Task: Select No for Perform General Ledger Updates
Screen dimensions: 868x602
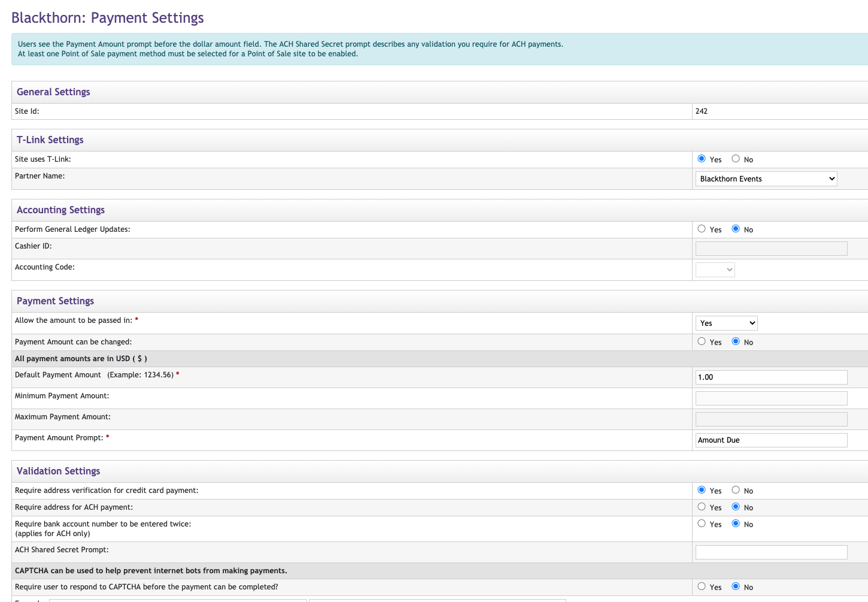Action: click(x=736, y=229)
